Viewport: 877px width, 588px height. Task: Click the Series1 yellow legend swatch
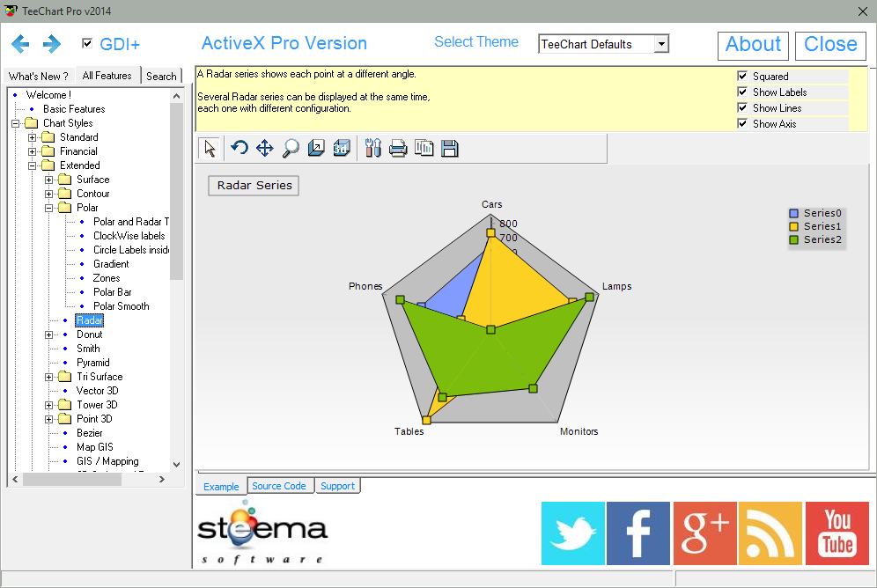[x=793, y=226]
